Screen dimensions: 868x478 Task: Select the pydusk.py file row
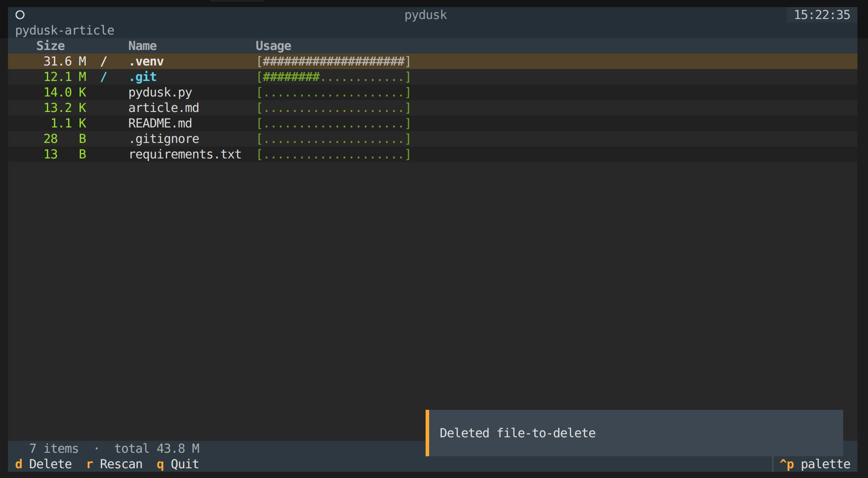pos(160,93)
